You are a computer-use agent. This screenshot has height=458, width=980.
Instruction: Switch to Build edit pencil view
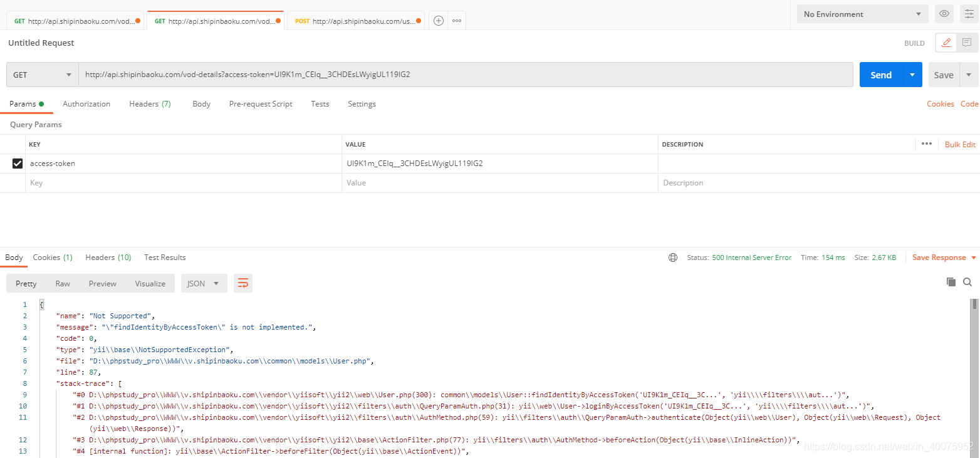(946, 43)
